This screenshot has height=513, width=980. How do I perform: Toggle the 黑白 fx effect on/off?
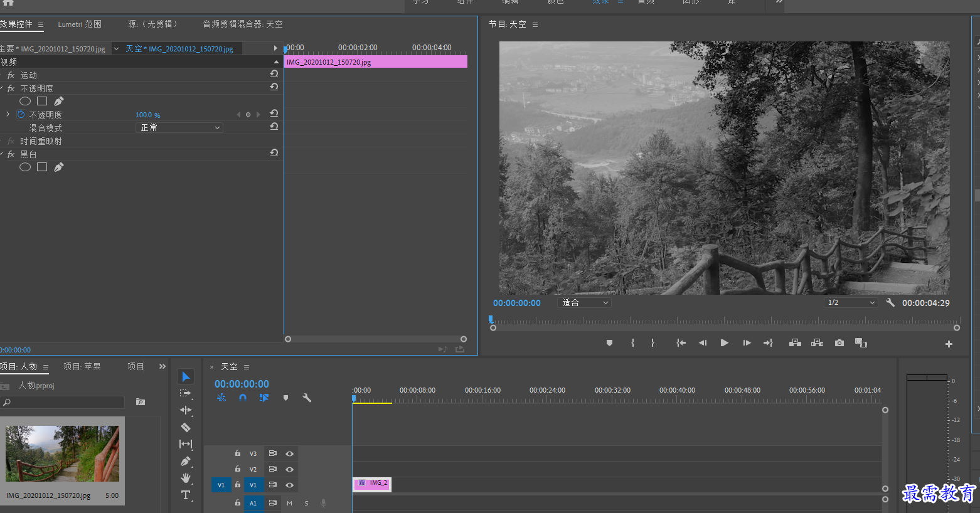coord(11,154)
